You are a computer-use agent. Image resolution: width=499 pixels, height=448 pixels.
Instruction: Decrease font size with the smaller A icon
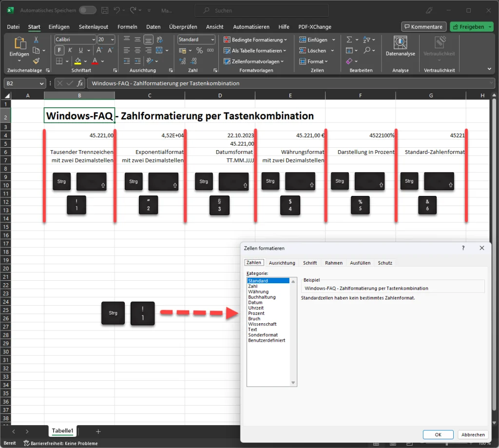point(110,50)
